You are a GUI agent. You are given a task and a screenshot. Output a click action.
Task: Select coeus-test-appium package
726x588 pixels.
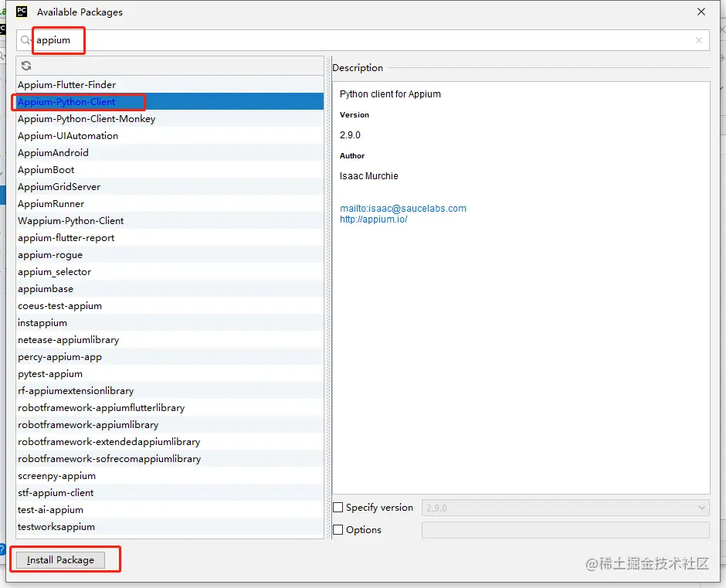(x=170, y=305)
